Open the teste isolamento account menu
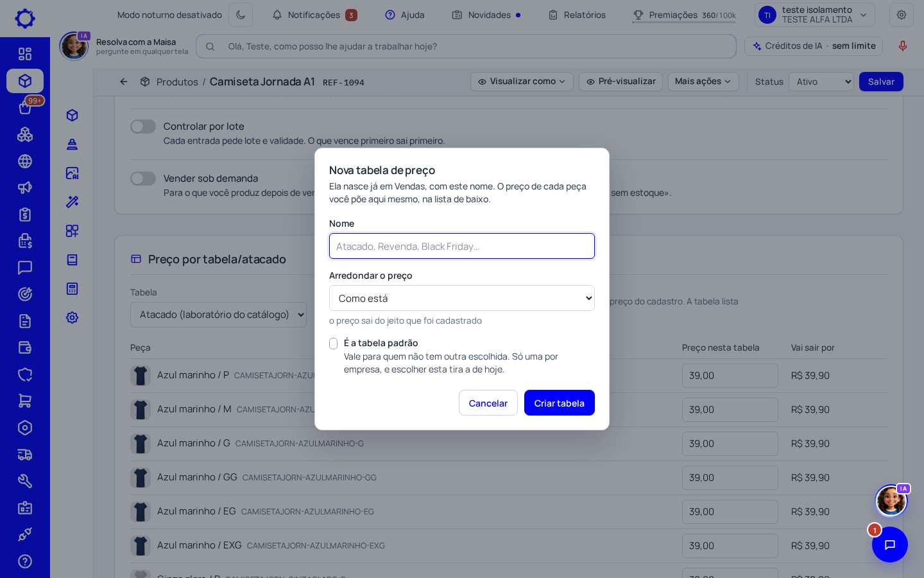Screen dimensions: 924x578 815,15
